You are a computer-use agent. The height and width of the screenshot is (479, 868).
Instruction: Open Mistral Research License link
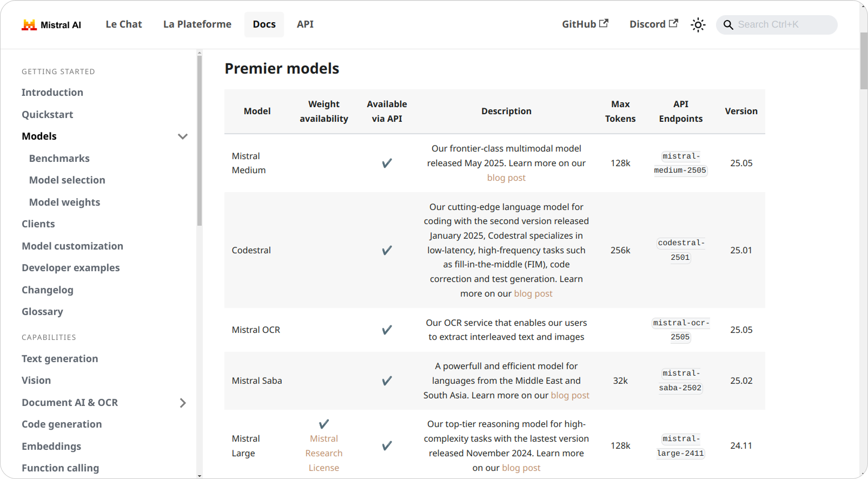coord(324,453)
